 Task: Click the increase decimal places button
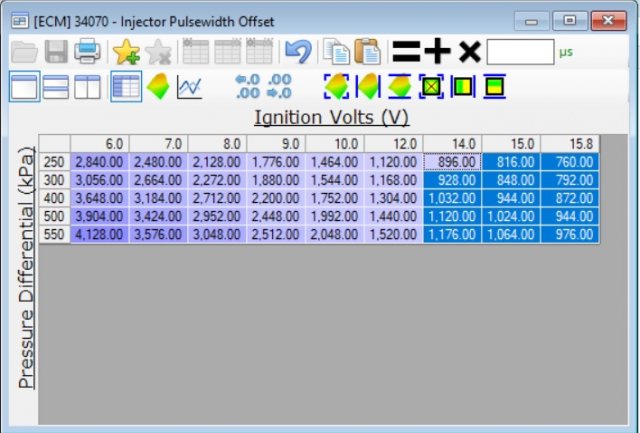[246, 87]
